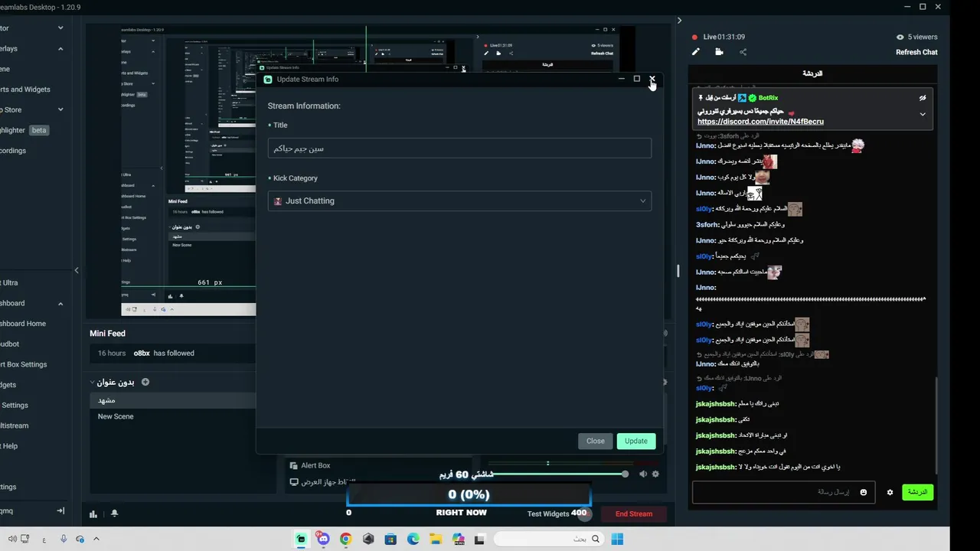Click jskajshsbsh username in last chat message
The image size is (980, 551).
pyautogui.click(x=716, y=467)
